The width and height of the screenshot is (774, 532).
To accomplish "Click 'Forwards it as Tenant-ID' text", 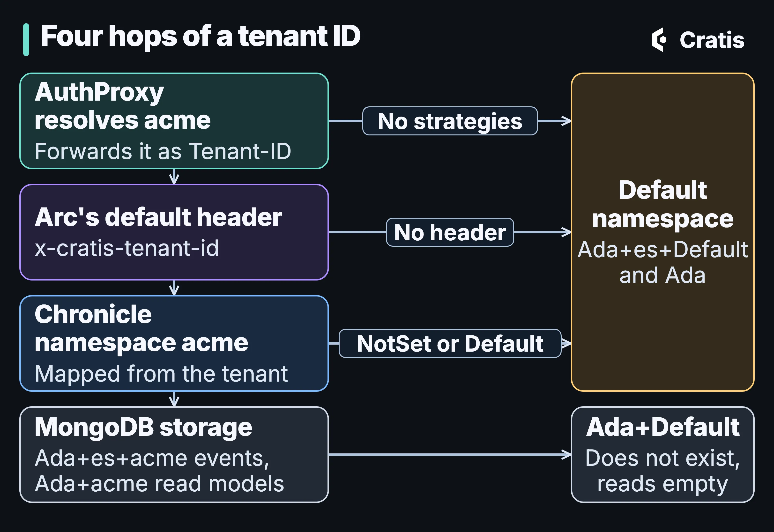I will [163, 151].
